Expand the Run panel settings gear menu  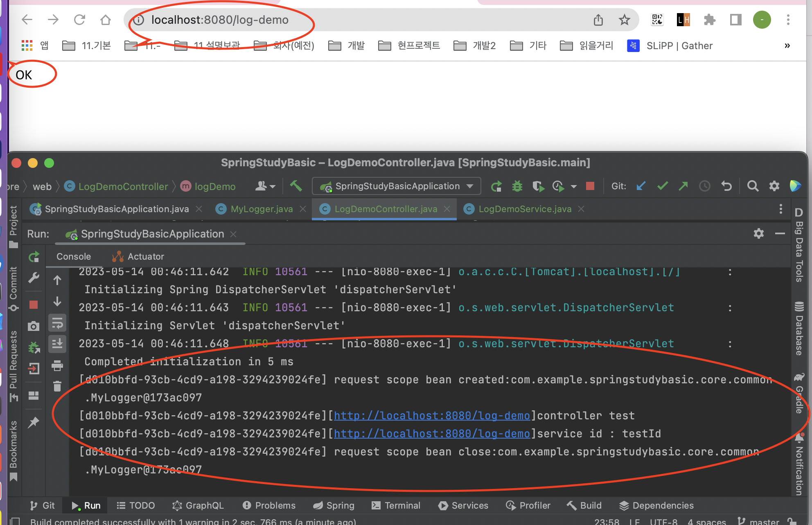coord(758,234)
